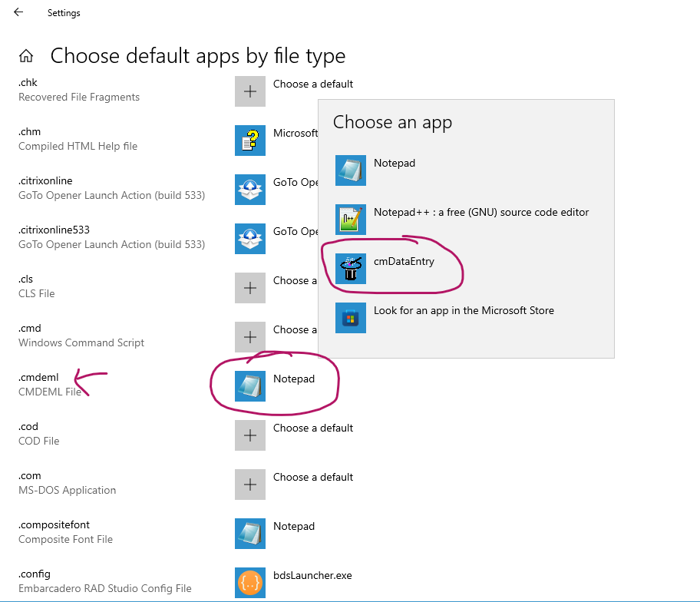Screen dimensions: 700x602
Task: Click the plus icon for .com file type
Action: coord(250,484)
